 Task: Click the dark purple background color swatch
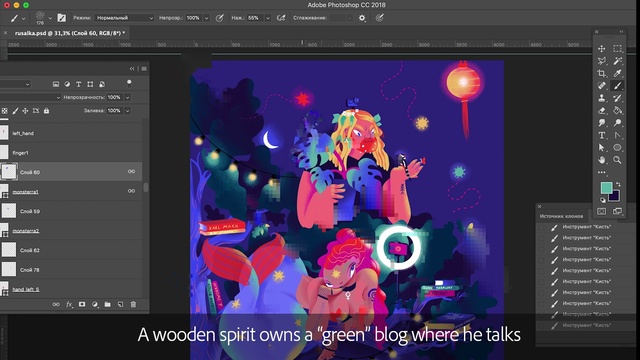(615, 197)
